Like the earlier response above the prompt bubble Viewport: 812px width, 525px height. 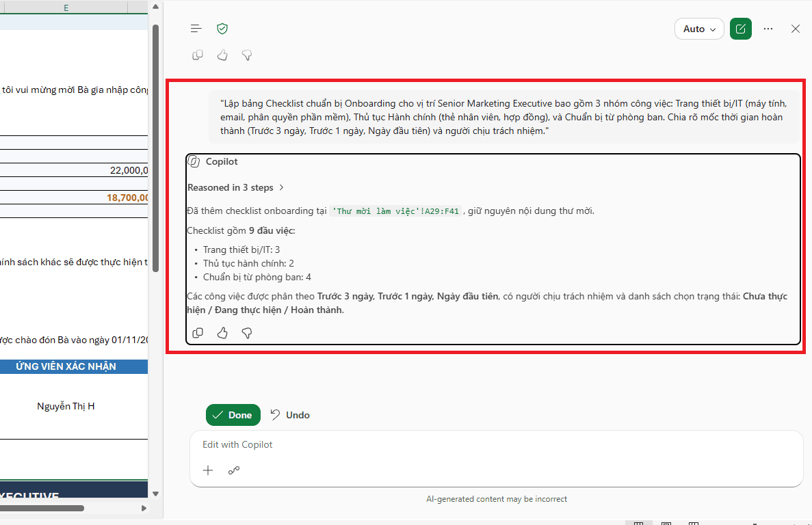click(x=222, y=55)
